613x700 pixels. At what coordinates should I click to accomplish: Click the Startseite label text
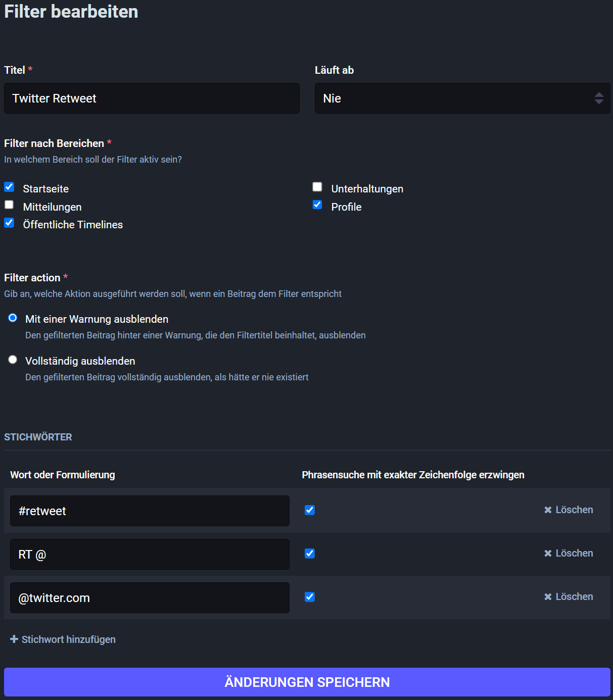(46, 189)
